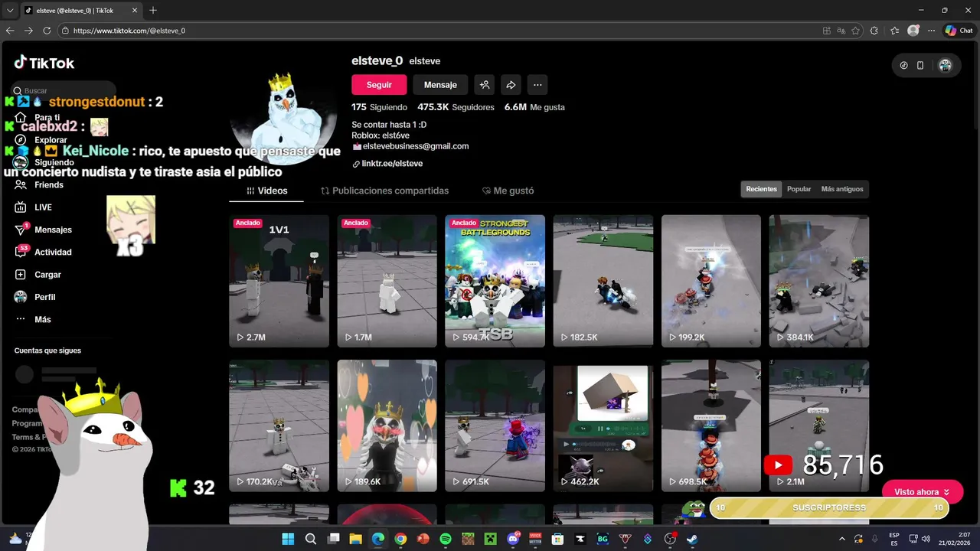Viewport: 980px width, 551px height.
Task: Click the Buscar search field
Action: pyautogui.click(x=64, y=90)
